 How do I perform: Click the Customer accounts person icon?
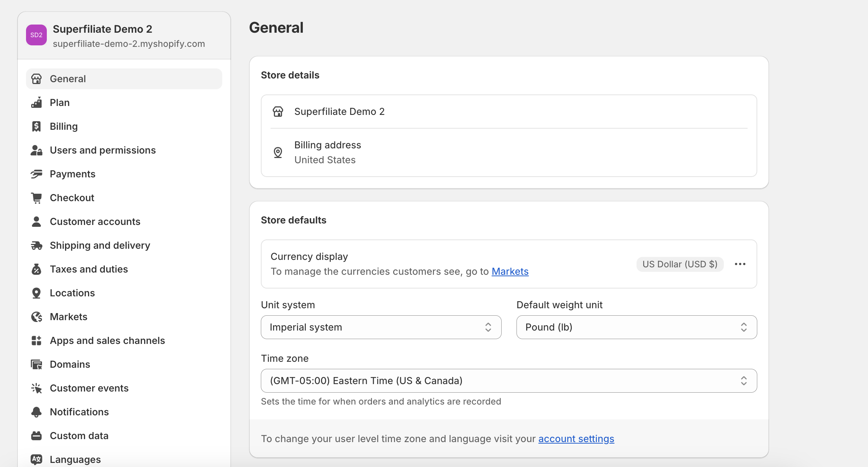click(x=36, y=222)
